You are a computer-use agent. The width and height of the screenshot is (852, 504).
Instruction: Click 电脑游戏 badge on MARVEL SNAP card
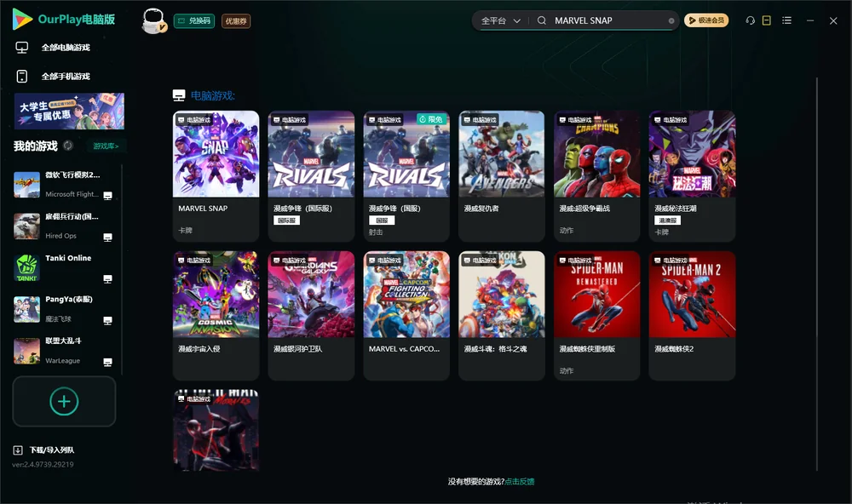click(x=194, y=119)
